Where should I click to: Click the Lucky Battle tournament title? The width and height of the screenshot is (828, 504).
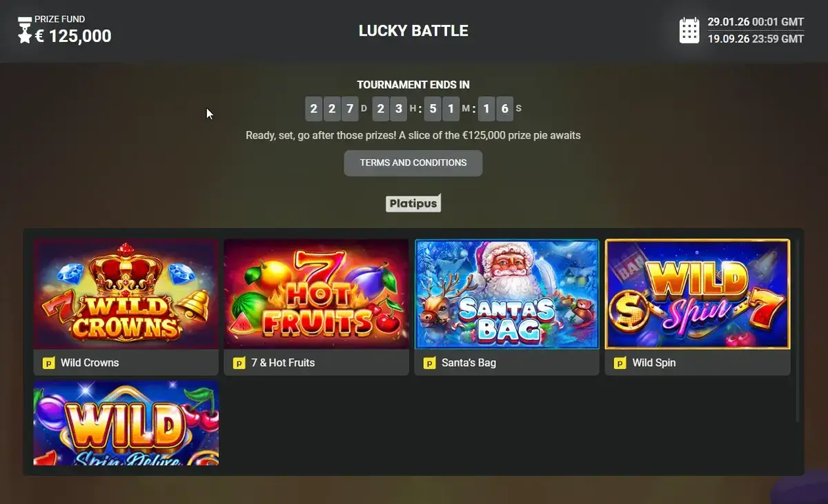pos(413,31)
